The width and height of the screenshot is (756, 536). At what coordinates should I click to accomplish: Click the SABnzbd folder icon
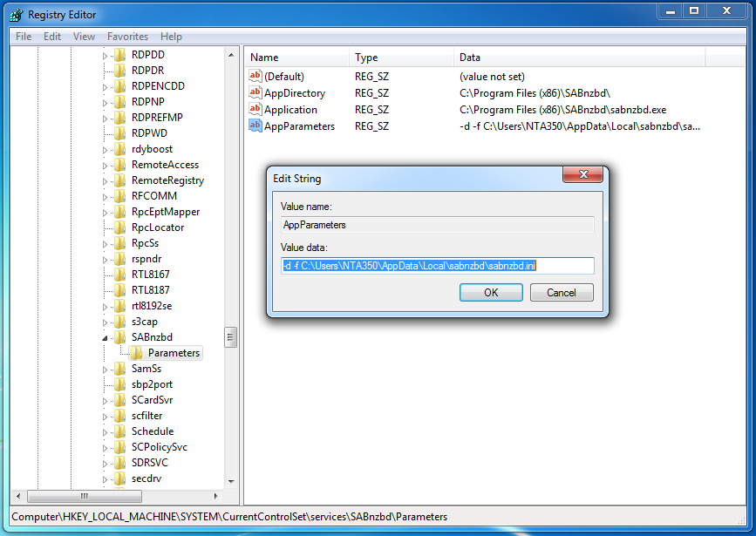point(120,337)
